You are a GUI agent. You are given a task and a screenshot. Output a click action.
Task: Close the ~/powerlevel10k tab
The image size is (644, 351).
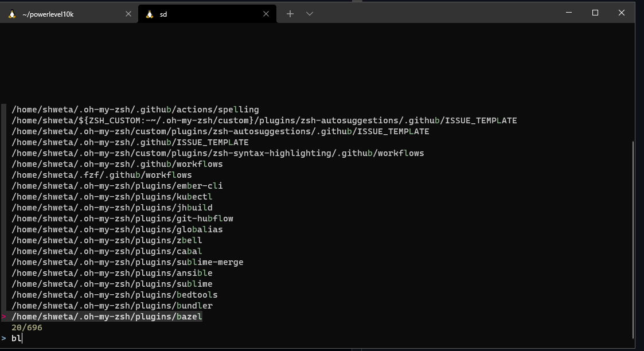pos(128,14)
